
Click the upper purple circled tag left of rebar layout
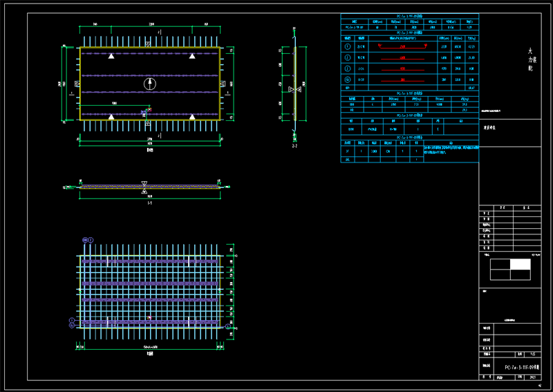click(72, 320)
